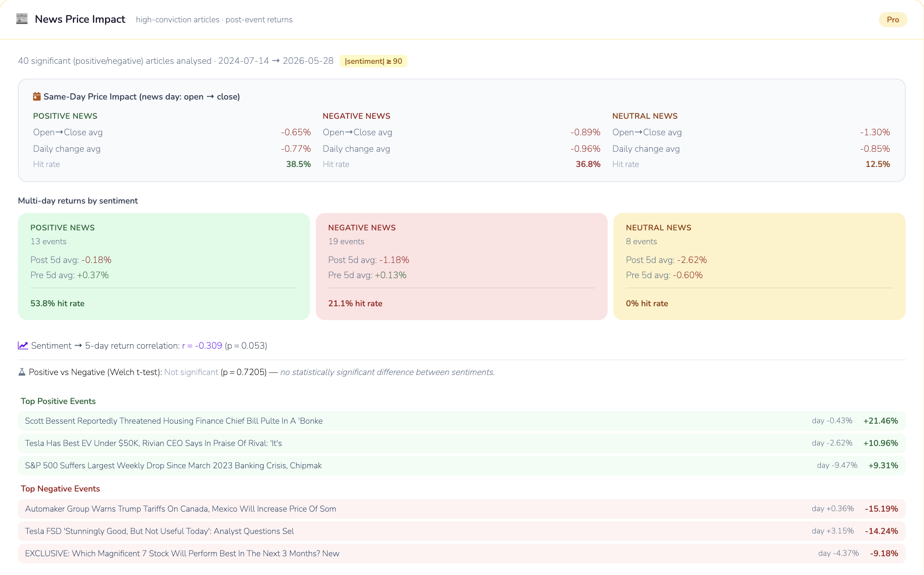924x575 pixels.
Task: Click the -14.24% return value
Action: pos(882,531)
